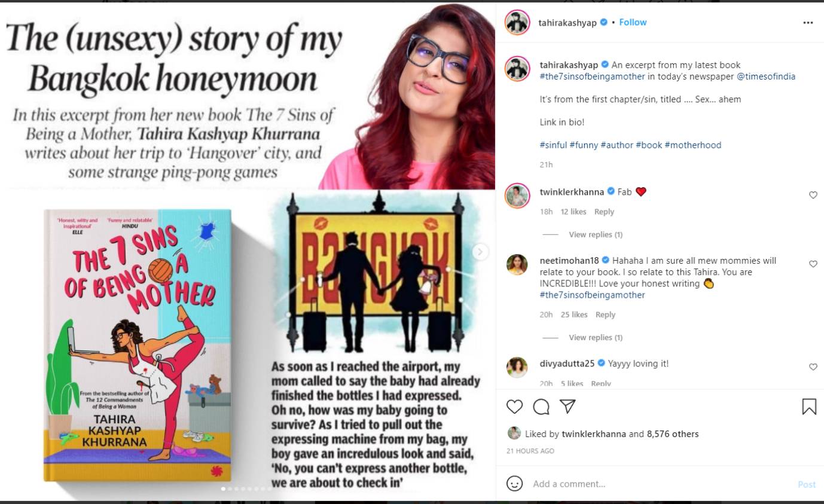Click the Add a comment field
This screenshot has width=824, height=504.
[661, 484]
